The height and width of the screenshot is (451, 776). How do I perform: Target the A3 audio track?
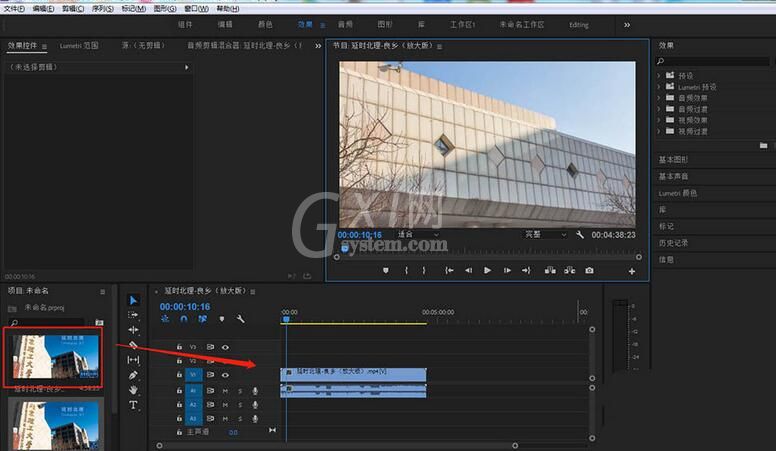(194, 418)
